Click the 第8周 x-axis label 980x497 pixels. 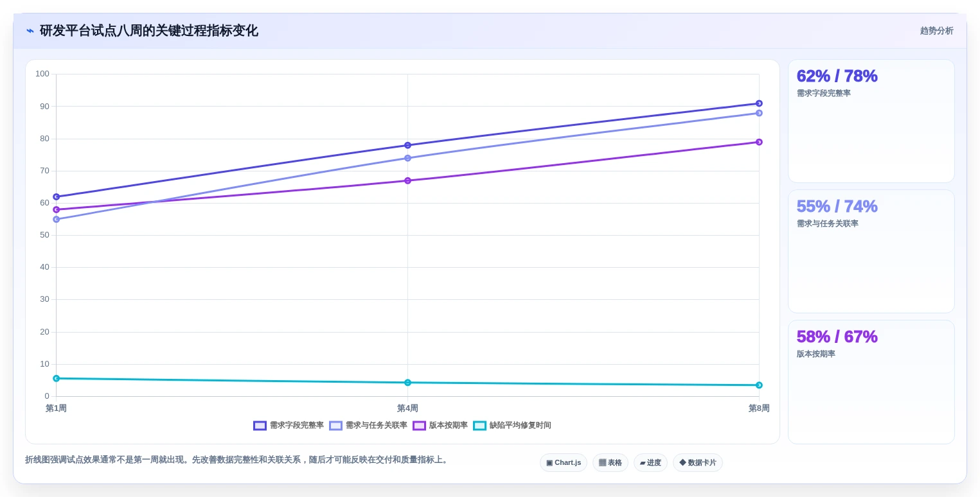click(x=759, y=408)
